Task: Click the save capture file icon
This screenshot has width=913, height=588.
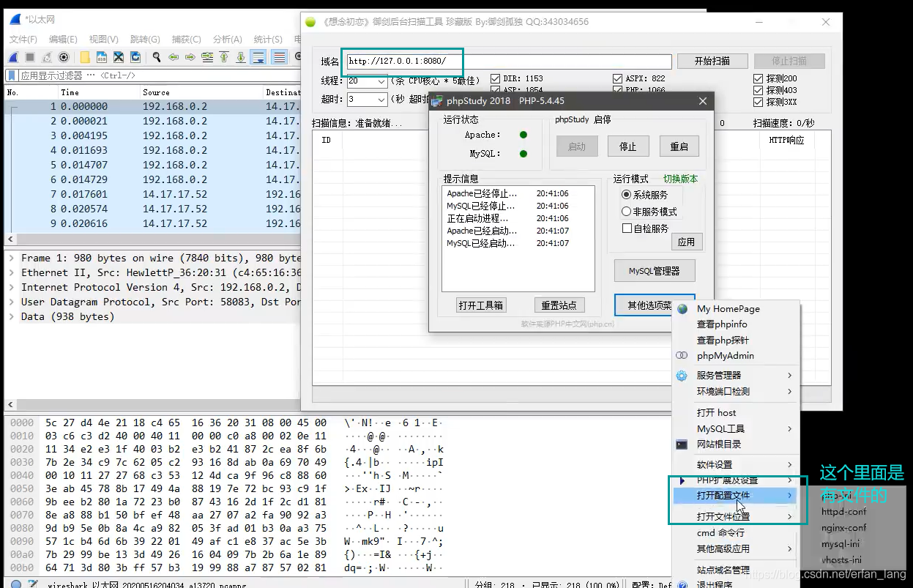Action: [102, 57]
